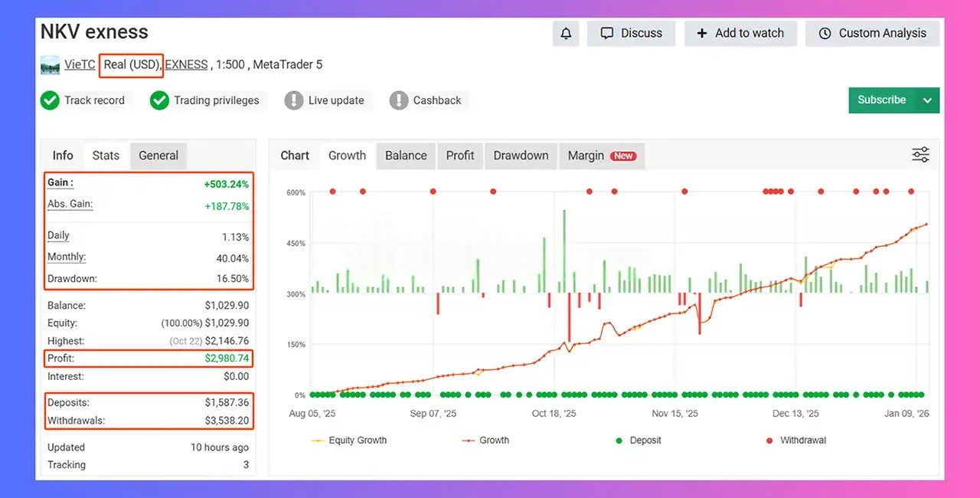Click the VieTC avatar thumbnail
The width and height of the screenshot is (980, 498).
coord(50,65)
